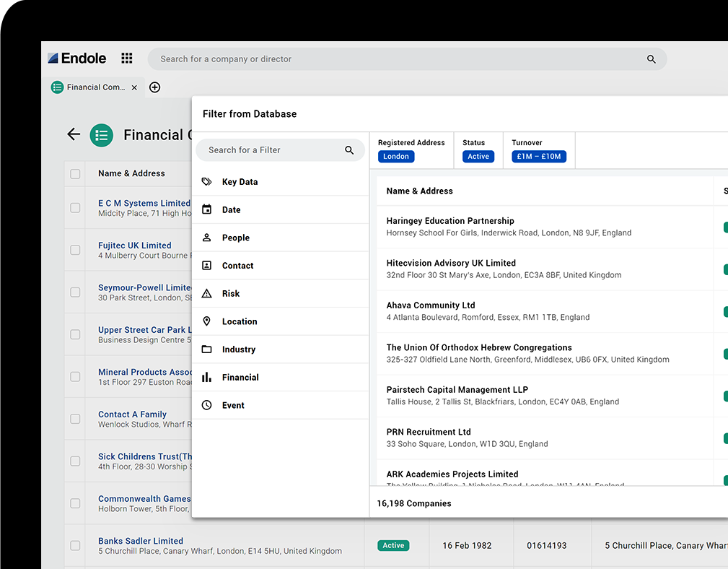Click the 16 Feb 1982 date cell
Screen dimensions: 728x569
tap(467, 545)
